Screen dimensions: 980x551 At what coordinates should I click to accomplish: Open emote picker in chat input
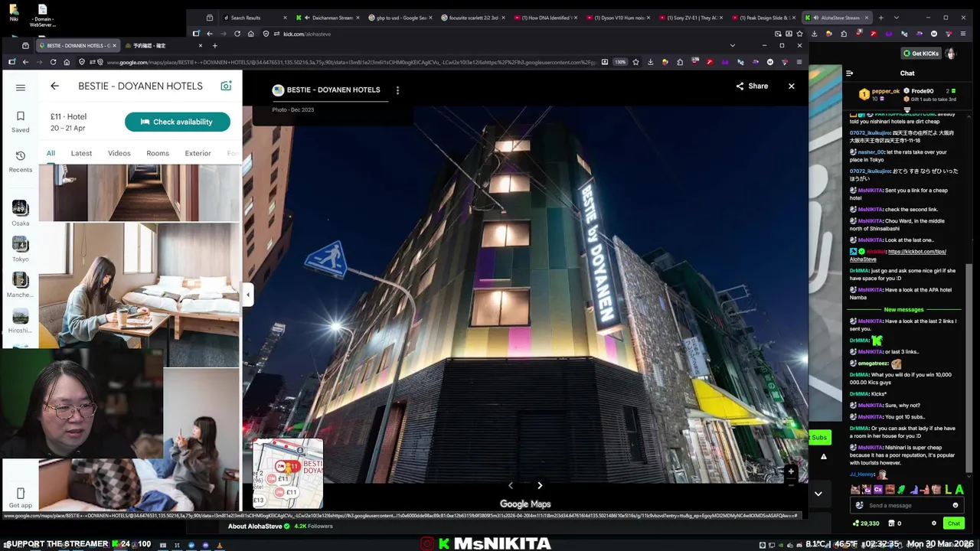[955, 505]
